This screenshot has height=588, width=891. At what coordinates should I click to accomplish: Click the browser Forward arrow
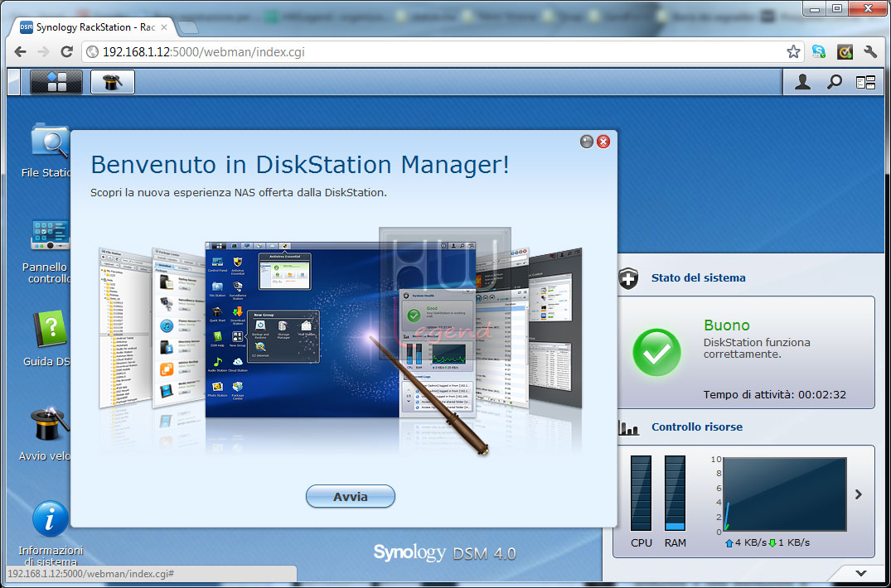coord(43,52)
